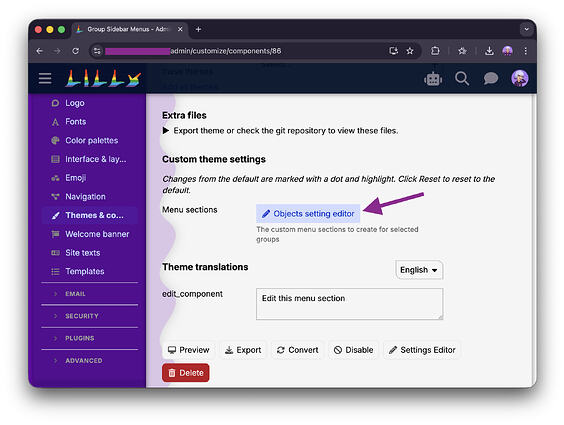The width and height of the screenshot is (564, 425).
Task: Open the chat bubble icon
Action: [491, 78]
